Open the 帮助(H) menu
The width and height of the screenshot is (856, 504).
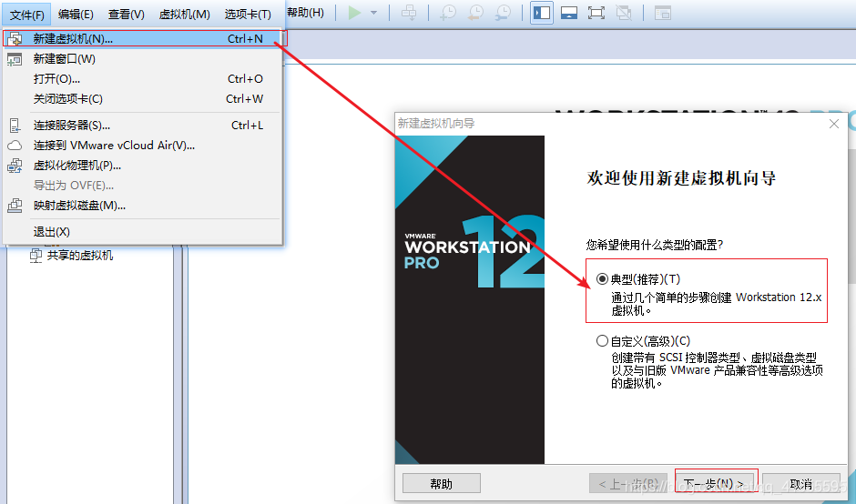pyautogui.click(x=306, y=13)
